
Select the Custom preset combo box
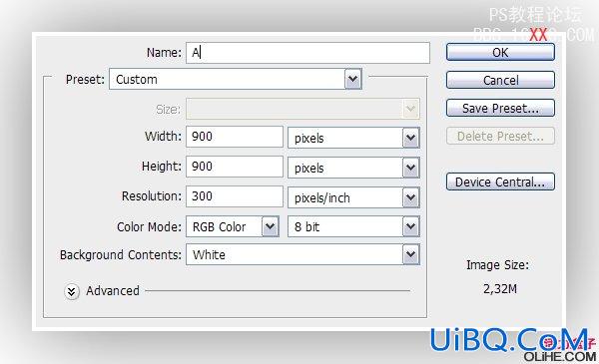(x=236, y=79)
